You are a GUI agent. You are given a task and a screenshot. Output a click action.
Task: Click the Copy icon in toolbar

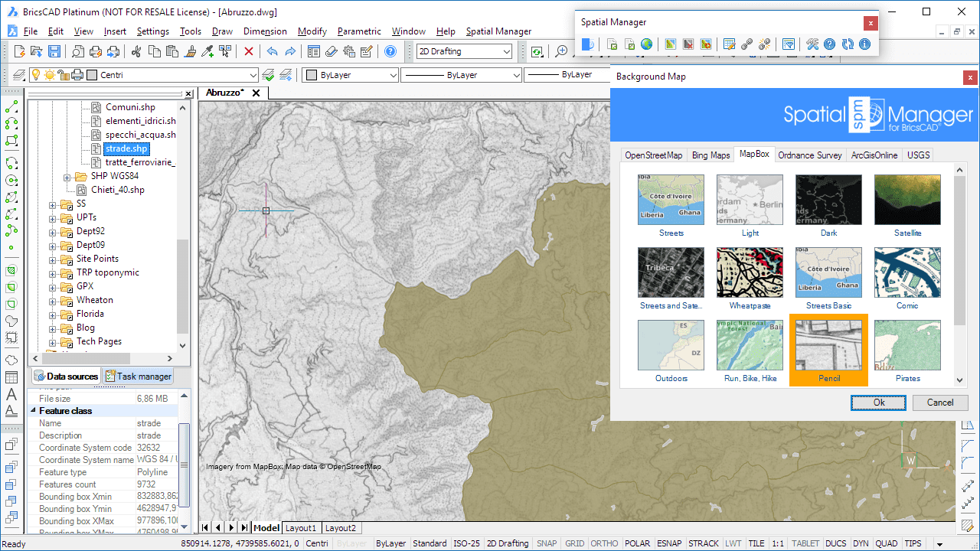coord(154,51)
